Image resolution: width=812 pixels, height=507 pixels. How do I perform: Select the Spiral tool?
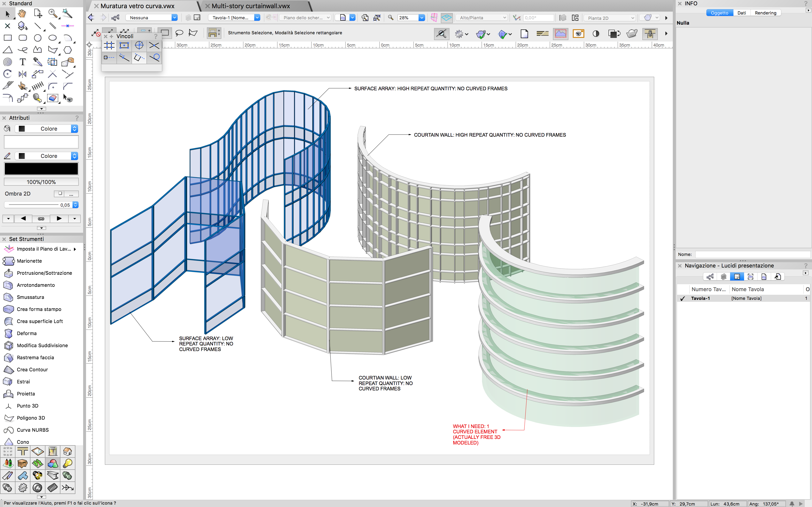tap(7, 62)
